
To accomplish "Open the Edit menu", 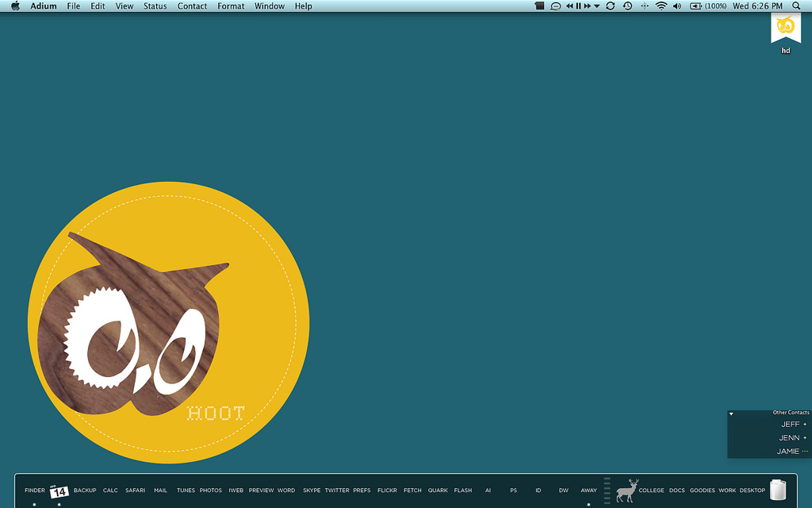I will 98,6.
